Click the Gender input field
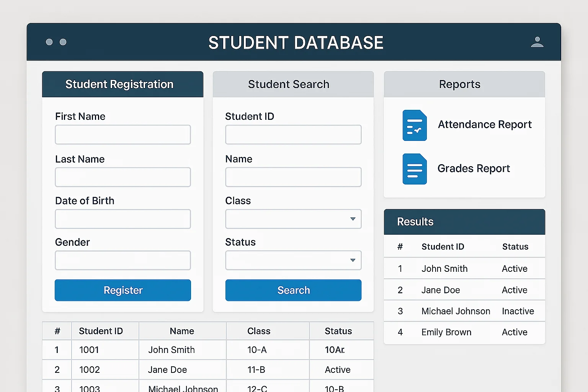The image size is (588, 392). pyautogui.click(x=122, y=260)
